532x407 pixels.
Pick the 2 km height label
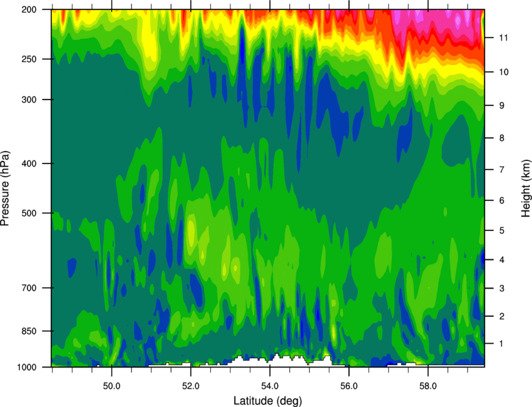point(502,316)
